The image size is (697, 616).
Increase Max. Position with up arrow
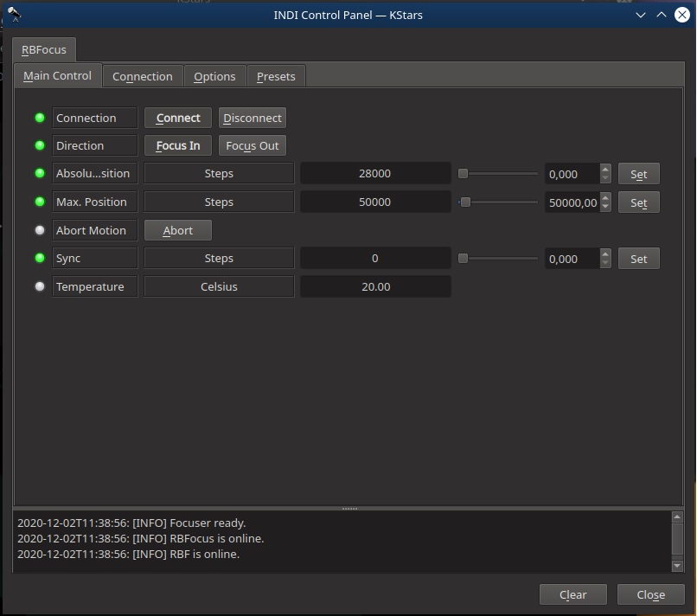pos(605,197)
